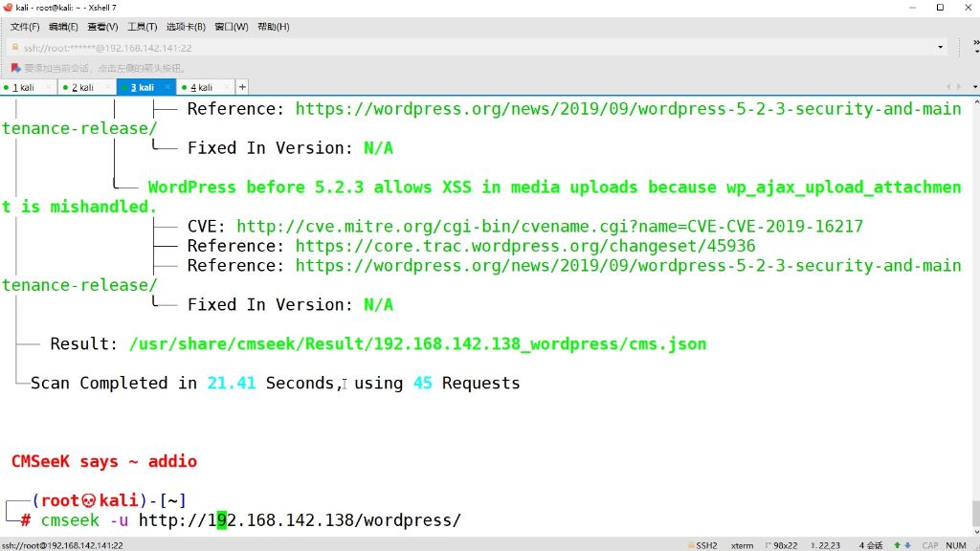This screenshot has height=551, width=980.
Task: Open the 帮助(H) menu
Action: [273, 27]
